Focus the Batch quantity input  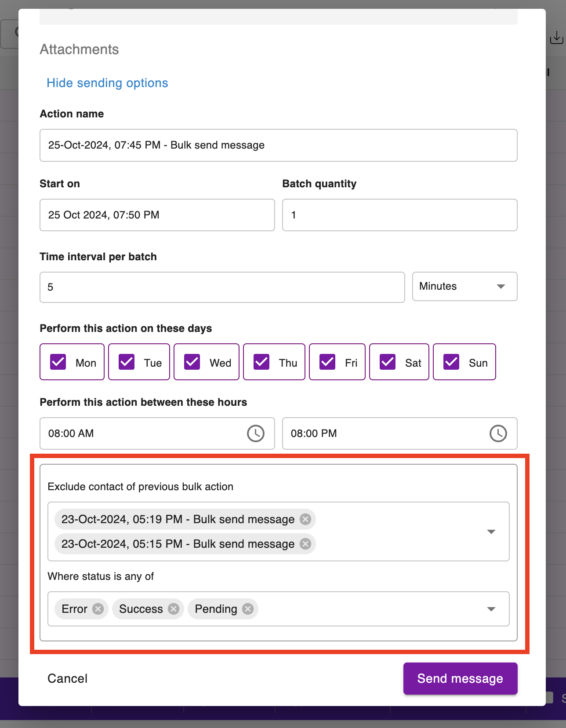click(399, 215)
